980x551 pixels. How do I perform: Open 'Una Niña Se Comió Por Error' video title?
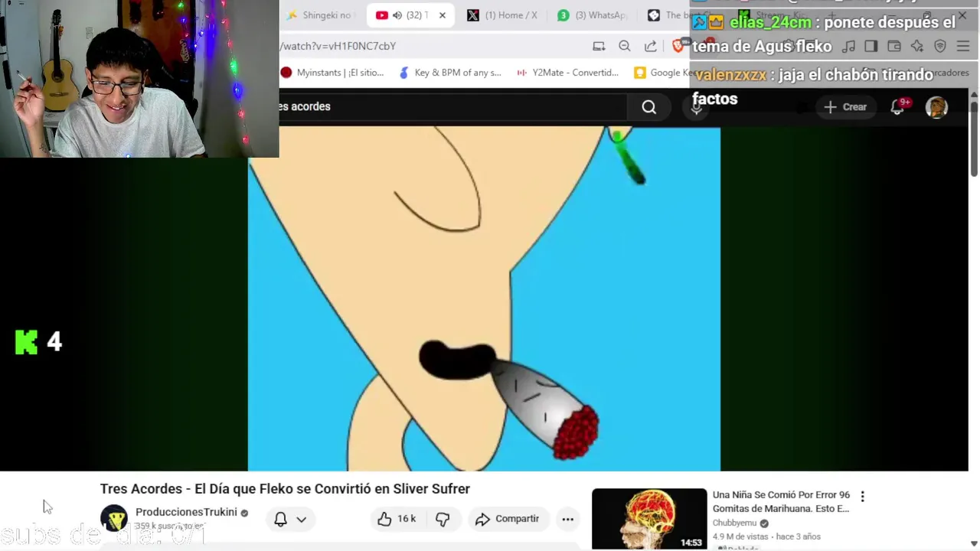(x=781, y=502)
